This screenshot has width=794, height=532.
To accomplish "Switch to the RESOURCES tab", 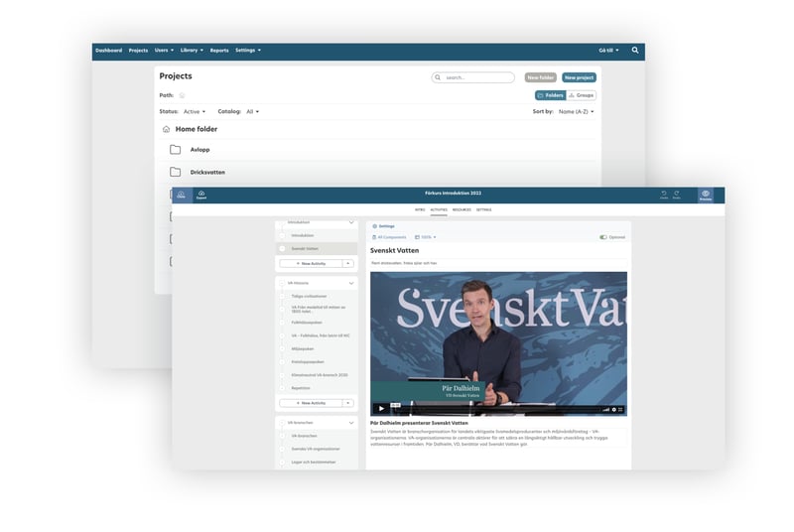I will [462, 209].
